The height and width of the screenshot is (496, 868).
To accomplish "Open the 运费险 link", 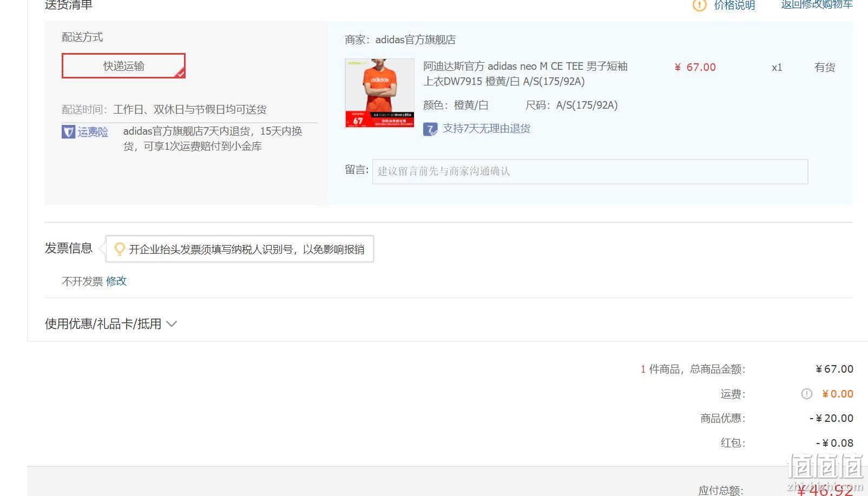I will (93, 131).
